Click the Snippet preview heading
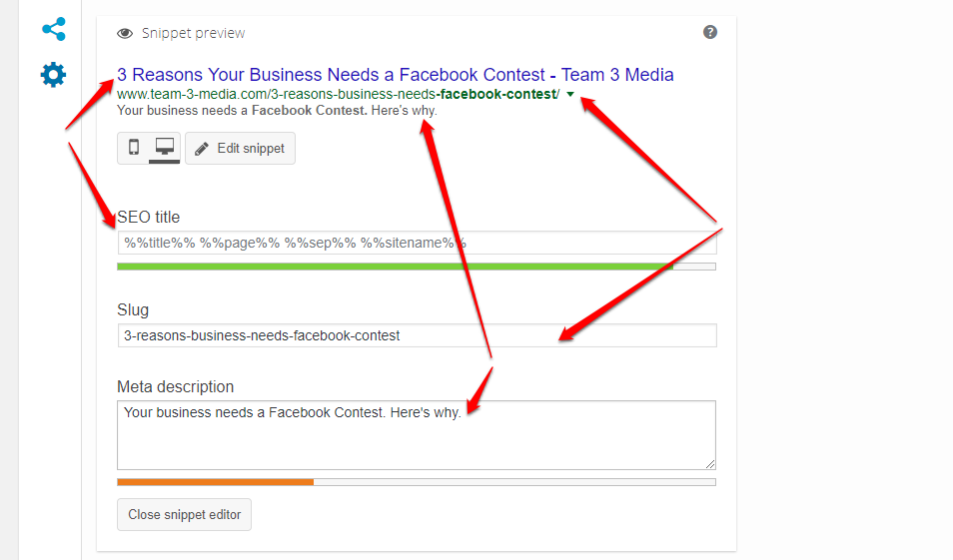 193,33
